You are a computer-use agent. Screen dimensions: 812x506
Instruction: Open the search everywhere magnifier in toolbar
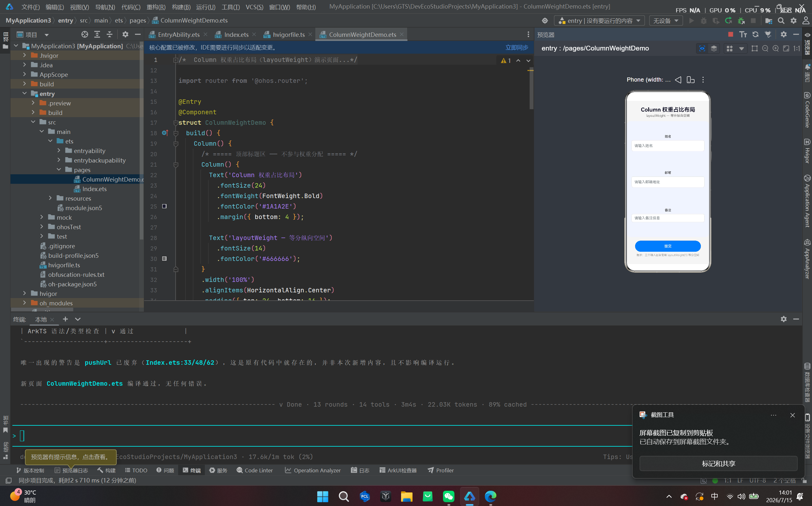(x=781, y=21)
